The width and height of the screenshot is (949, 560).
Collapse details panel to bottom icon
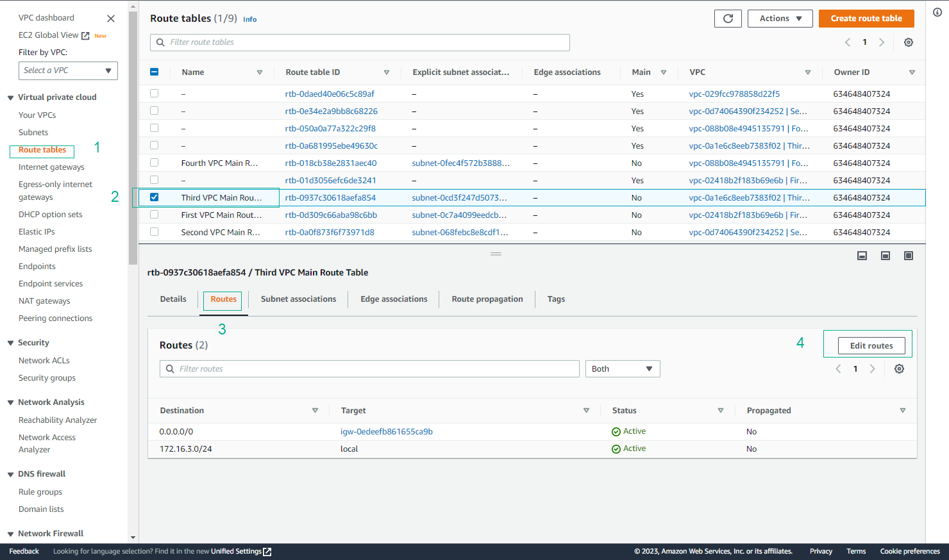(862, 256)
